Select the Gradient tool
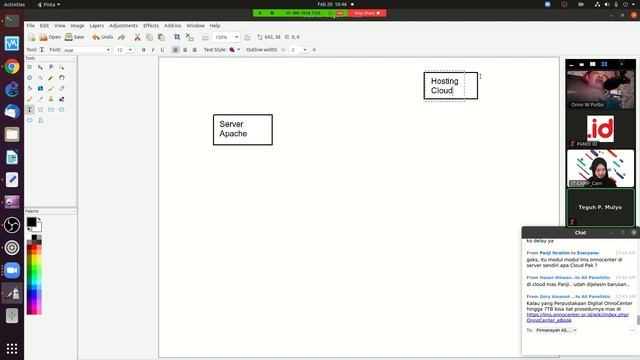 pyautogui.click(x=40, y=88)
